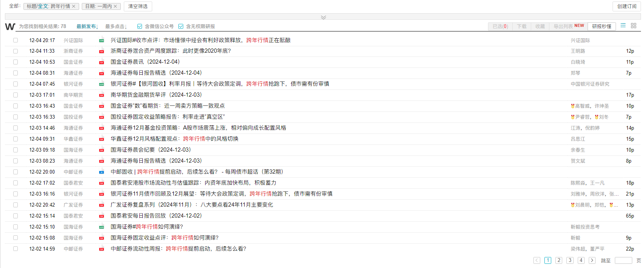Click PDF icon for 南华期货金融期货早评 row
Screen dimensions: 644x268
click(101, 95)
